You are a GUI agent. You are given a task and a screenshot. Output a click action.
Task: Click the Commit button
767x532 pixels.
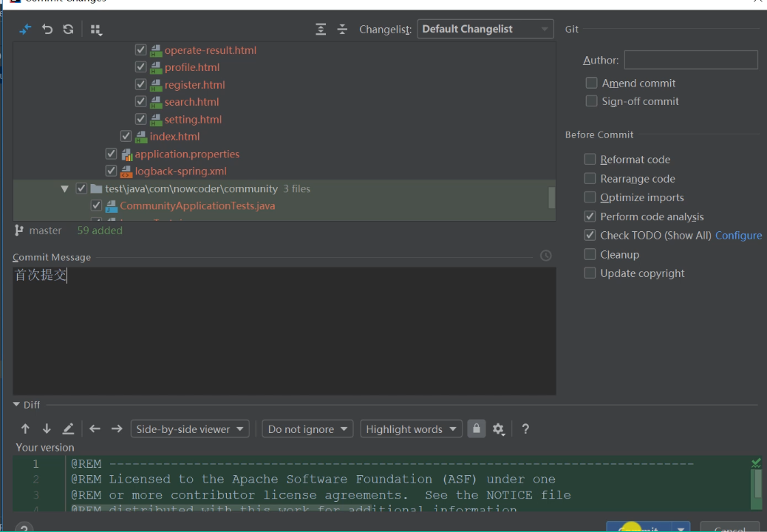point(639,528)
